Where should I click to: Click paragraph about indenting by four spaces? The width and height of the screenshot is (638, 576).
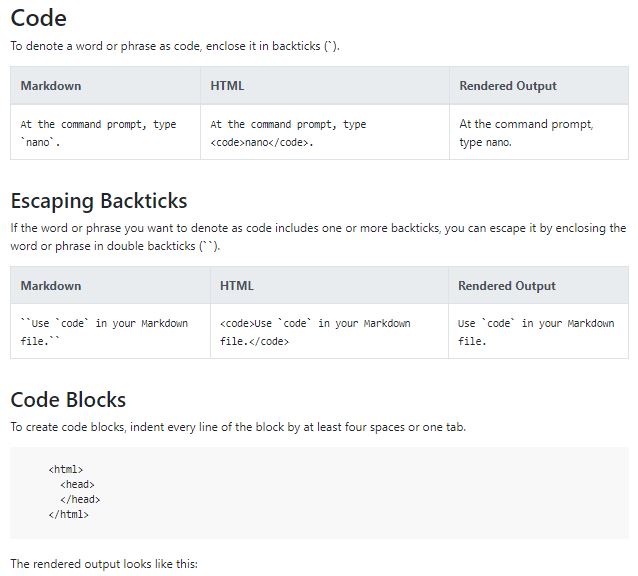pos(237,427)
